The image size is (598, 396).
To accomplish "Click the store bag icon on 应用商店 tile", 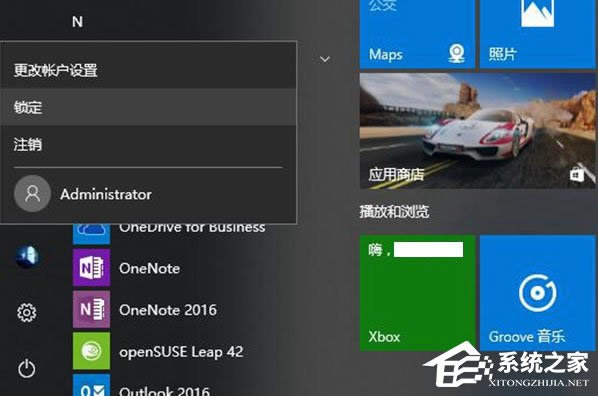I will coord(577,175).
